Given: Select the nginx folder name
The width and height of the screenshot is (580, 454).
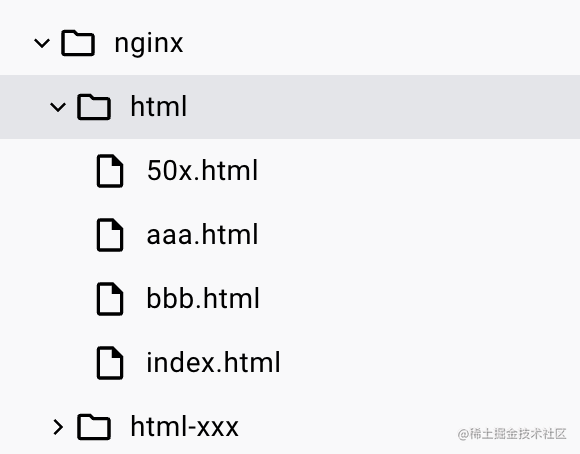Looking at the screenshot, I should (149, 44).
